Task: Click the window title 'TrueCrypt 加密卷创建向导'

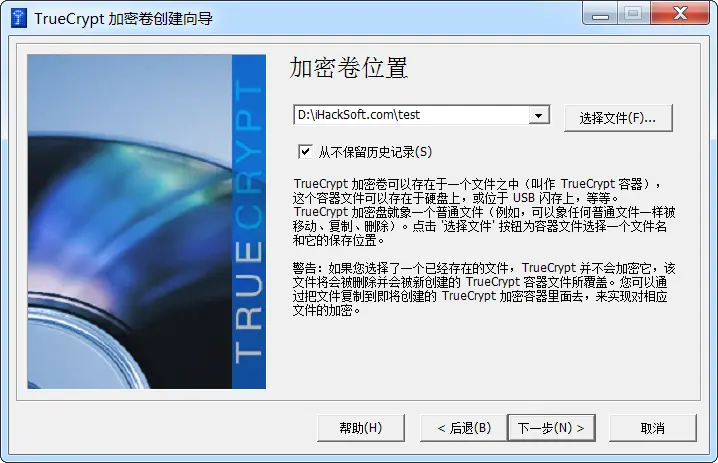Action: (123, 19)
